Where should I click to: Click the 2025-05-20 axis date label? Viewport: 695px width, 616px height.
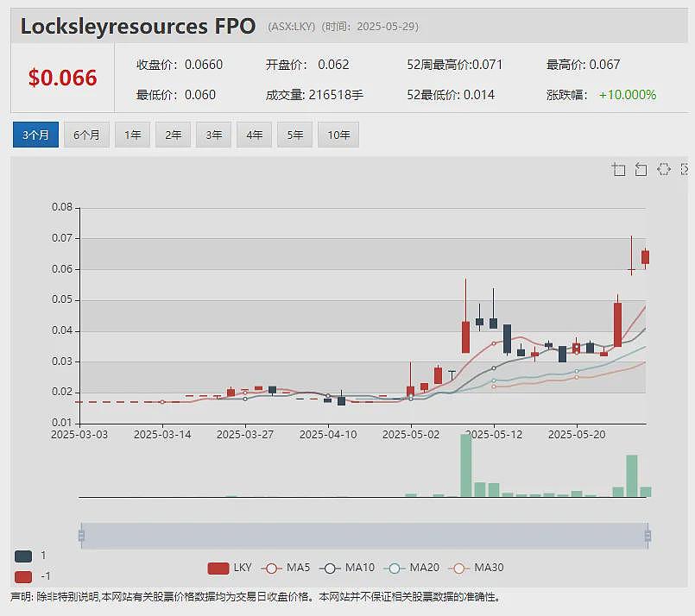577,435
